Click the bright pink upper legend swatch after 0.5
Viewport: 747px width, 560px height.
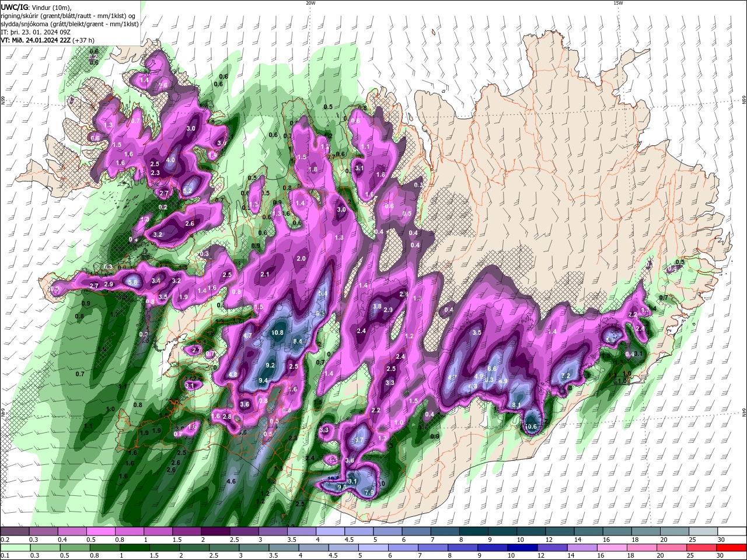(101, 531)
